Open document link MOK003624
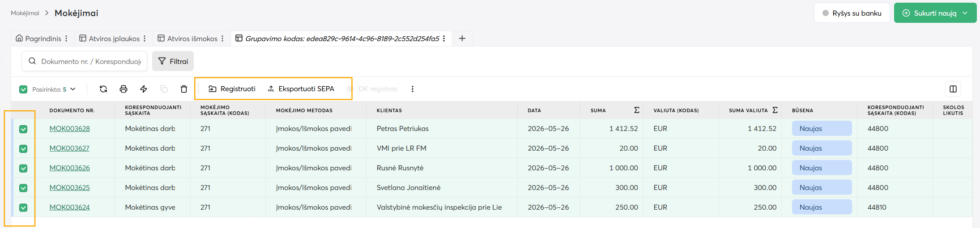Screen dimensions: 980x228 coord(69,207)
